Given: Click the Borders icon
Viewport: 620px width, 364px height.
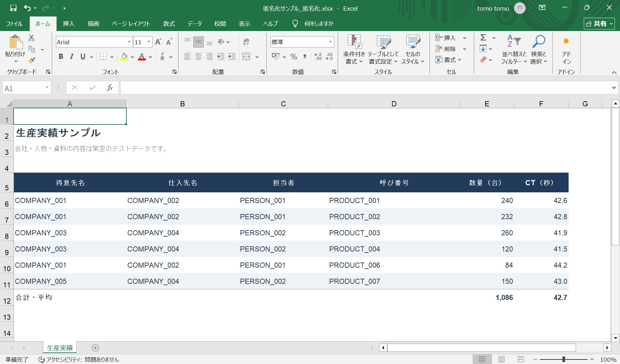Looking at the screenshot, I should click(x=103, y=57).
